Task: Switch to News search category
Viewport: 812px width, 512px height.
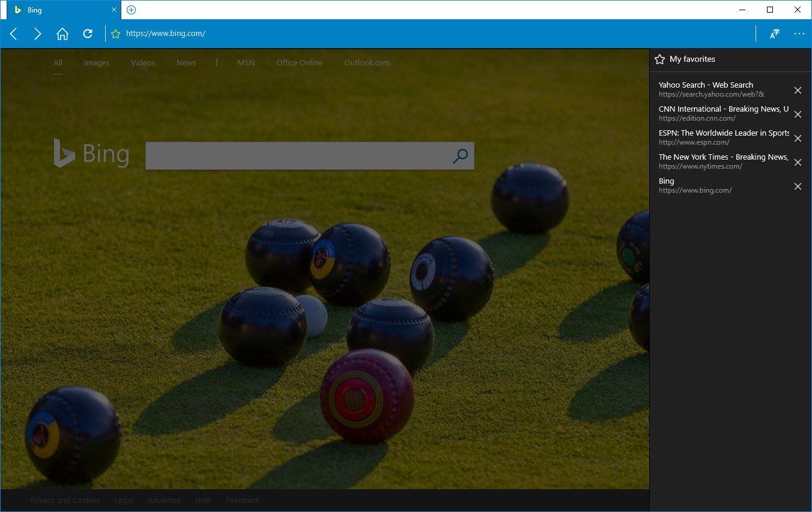Action: tap(186, 62)
